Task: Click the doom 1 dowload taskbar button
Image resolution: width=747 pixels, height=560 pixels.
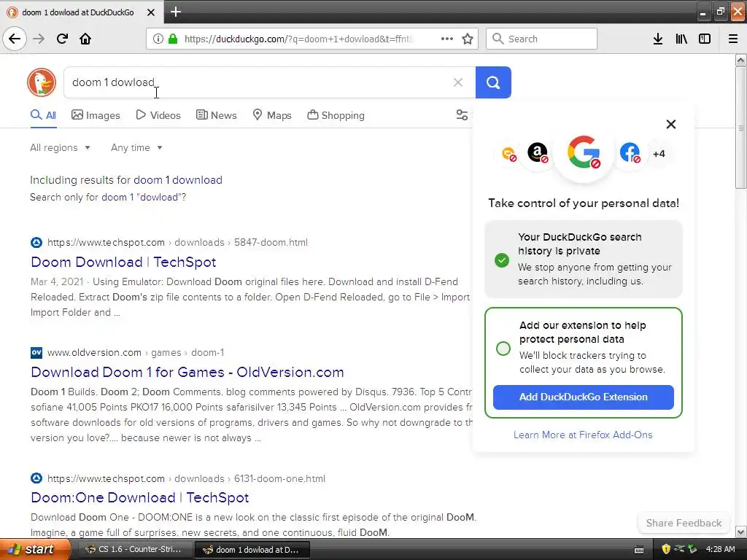Action: [252, 550]
